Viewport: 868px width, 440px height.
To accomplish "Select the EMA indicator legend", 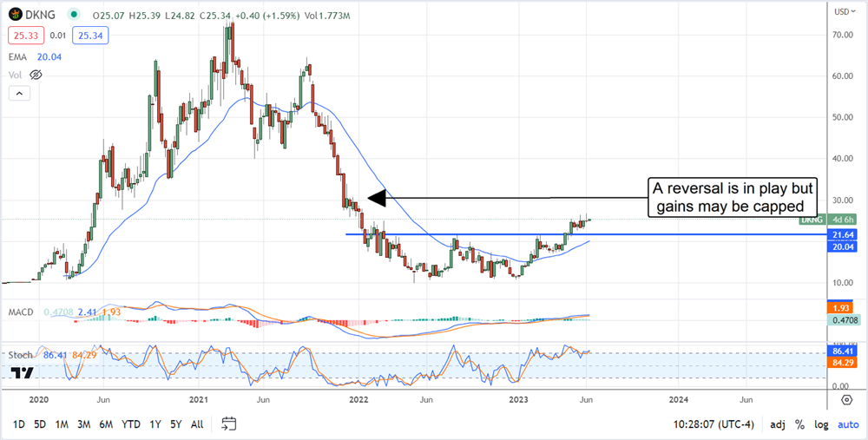I will [x=19, y=57].
